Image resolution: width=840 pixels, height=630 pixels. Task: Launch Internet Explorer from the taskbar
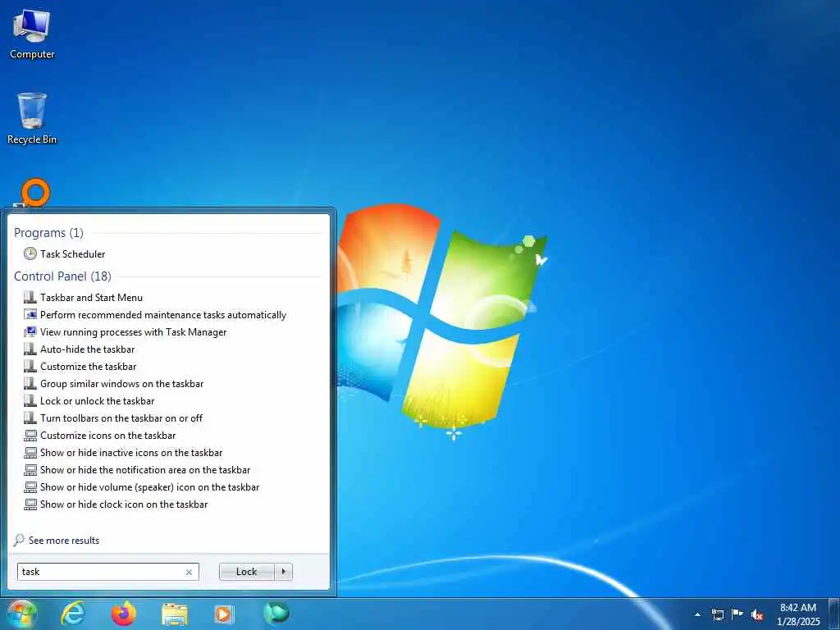pyautogui.click(x=73, y=614)
